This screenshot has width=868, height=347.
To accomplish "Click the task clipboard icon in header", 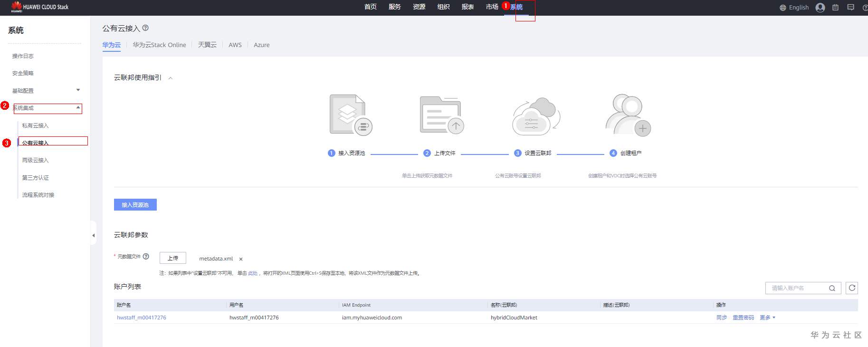I will [x=835, y=8].
